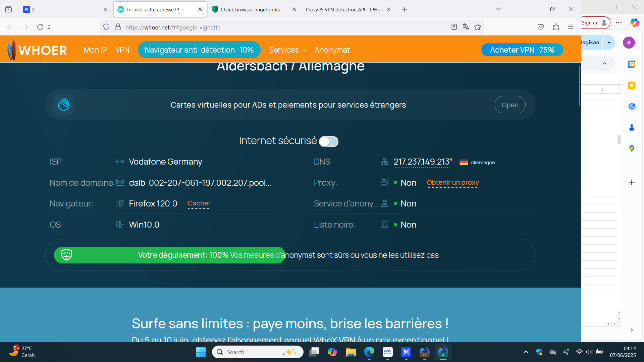This screenshot has height=362, width=644.
Task: Open a new Firefox tab
Action: coord(405,9)
